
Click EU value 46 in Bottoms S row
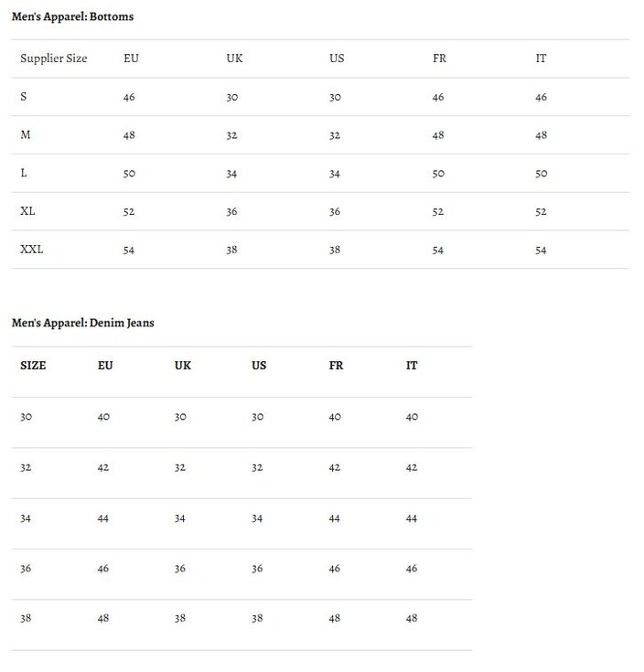click(x=129, y=97)
